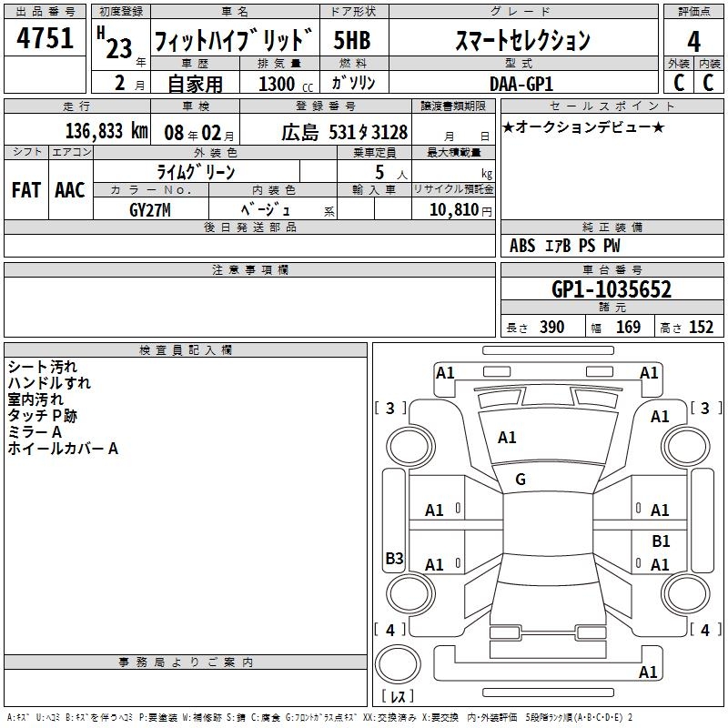Image resolution: width=728 pixels, height=728 pixels.
Task: Click the 注意事項欄 section header
Action: pos(249,269)
